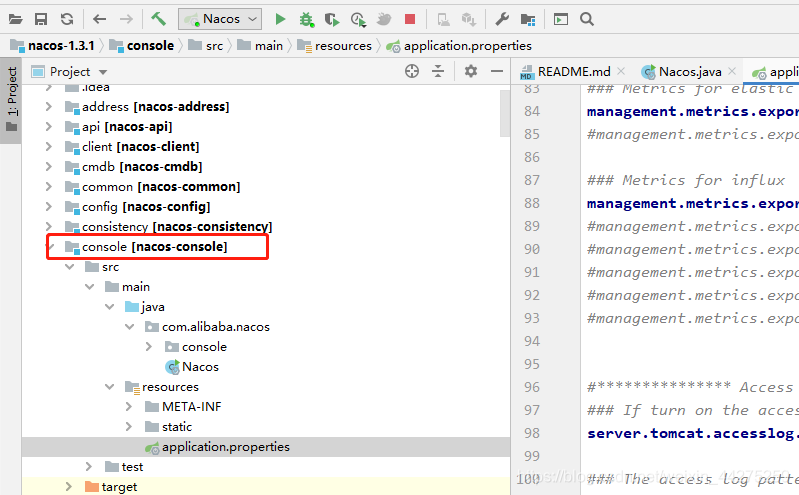Click the server.tomcat.accesslog line in editor

[693, 433]
